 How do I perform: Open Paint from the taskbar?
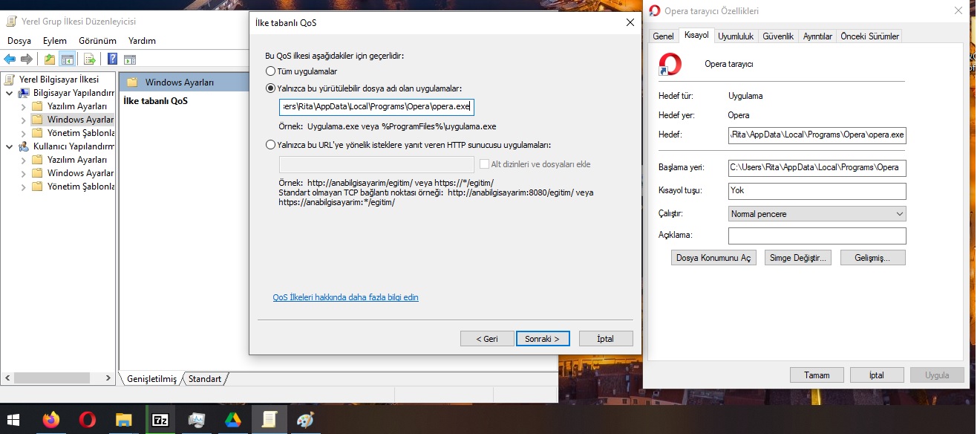pos(305,420)
